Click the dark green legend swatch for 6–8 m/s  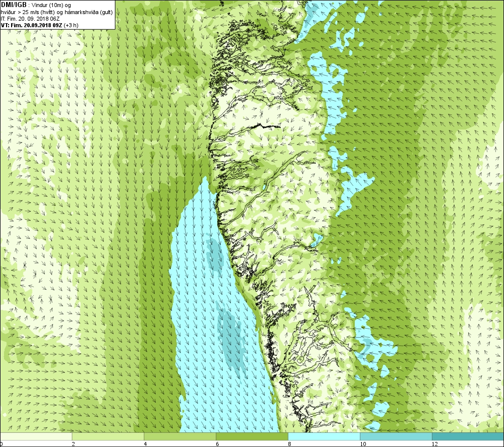pos(252,436)
